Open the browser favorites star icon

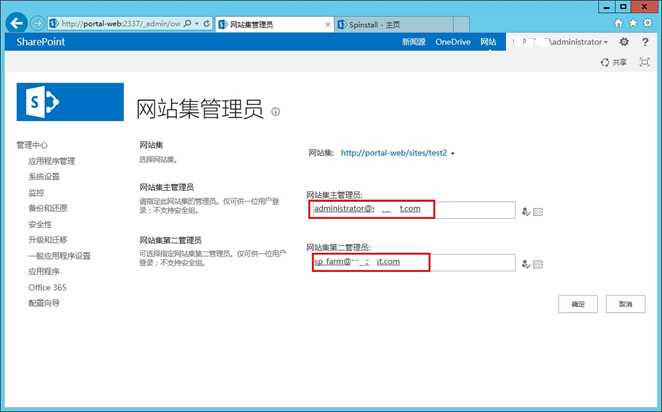[632, 24]
